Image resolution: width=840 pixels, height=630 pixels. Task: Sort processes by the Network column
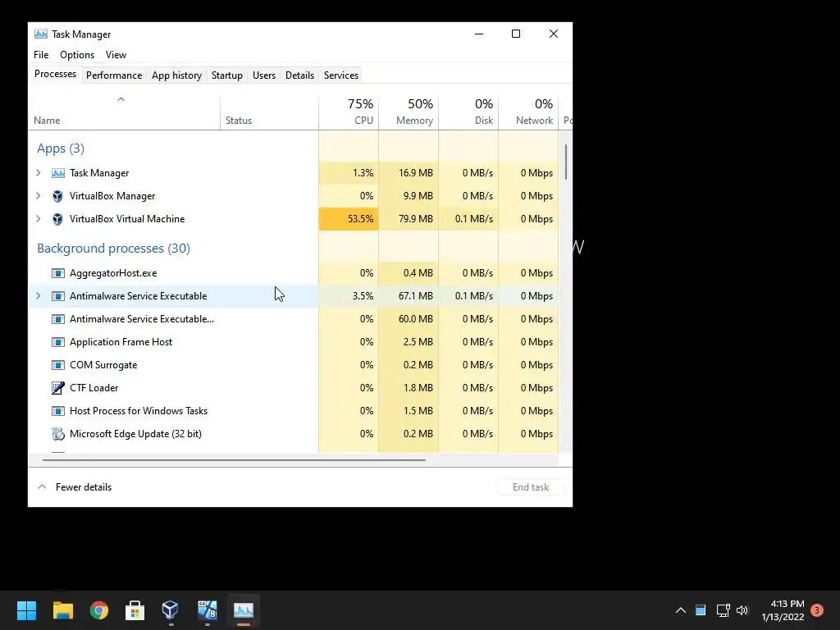click(x=529, y=112)
